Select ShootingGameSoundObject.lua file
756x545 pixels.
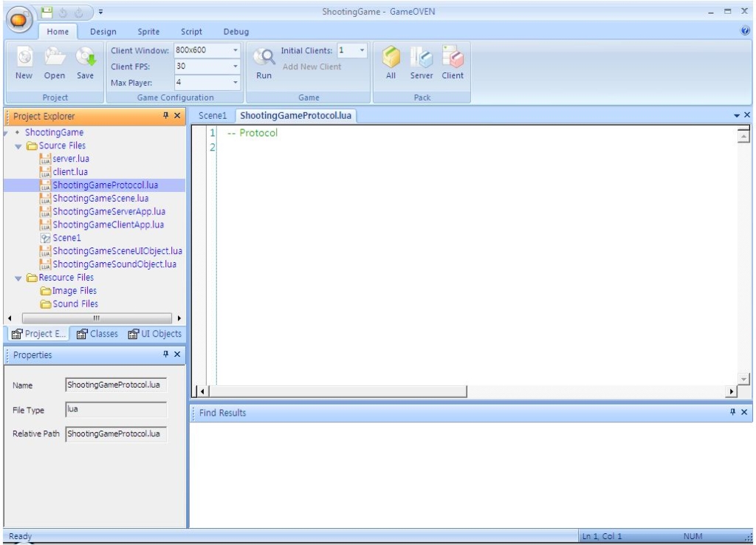pos(114,264)
